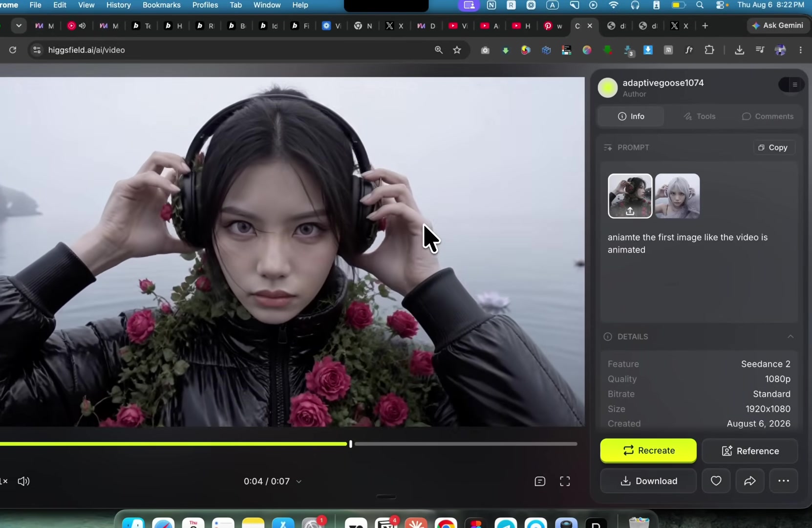The height and width of the screenshot is (528, 812).
Task: Click the zoom magnifier icon in address bar
Action: pyautogui.click(x=439, y=50)
